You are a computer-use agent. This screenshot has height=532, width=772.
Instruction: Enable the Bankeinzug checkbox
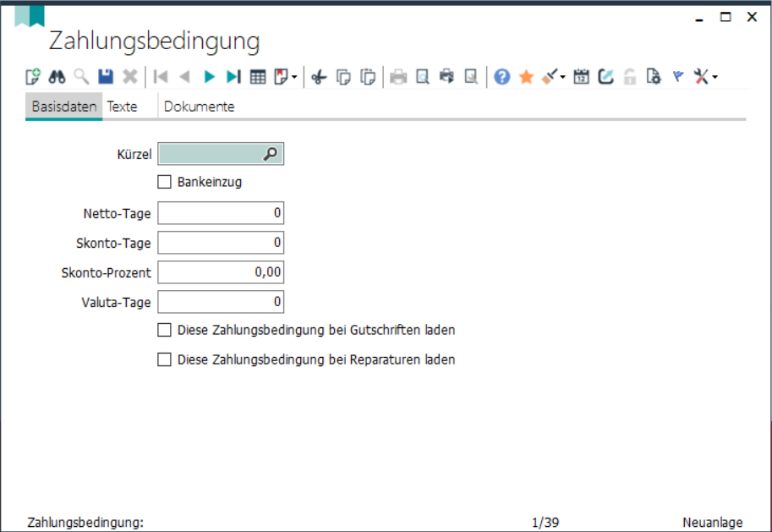tap(164, 182)
